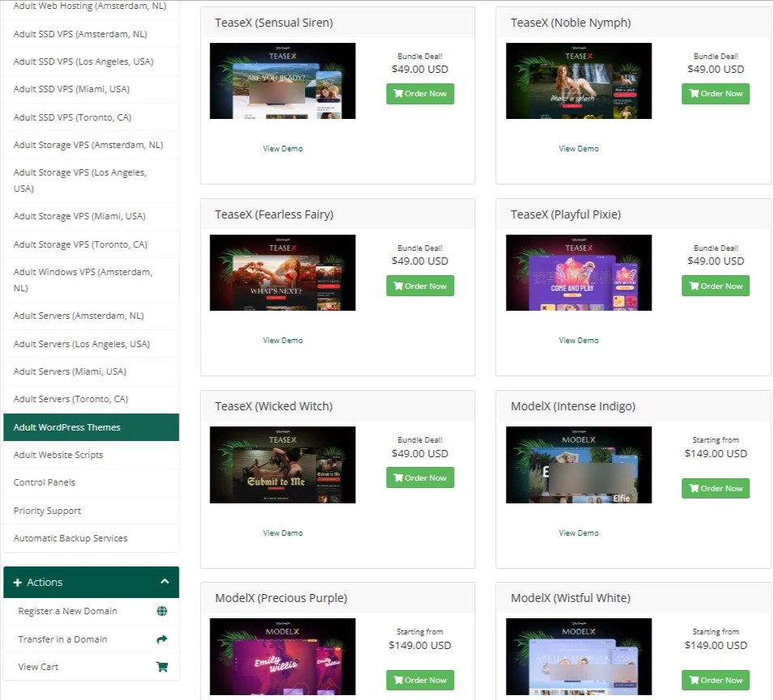Open the Control Panels category

[46, 482]
